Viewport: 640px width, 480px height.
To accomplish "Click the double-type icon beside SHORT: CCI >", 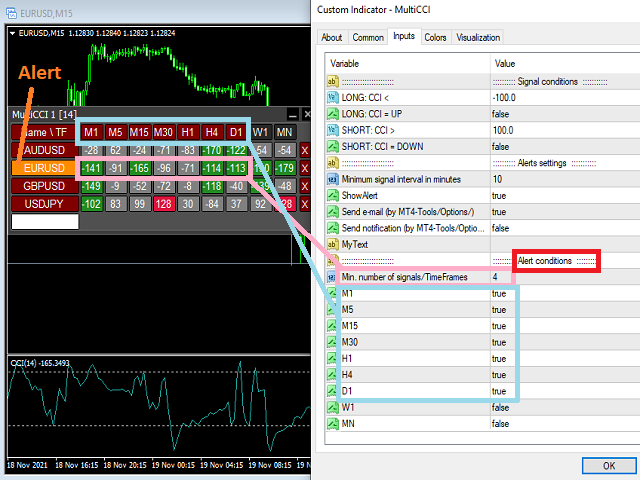I will 333,130.
